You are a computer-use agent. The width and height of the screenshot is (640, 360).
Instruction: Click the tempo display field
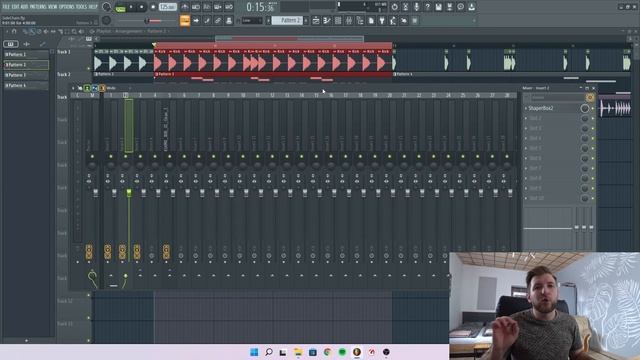click(168, 7)
